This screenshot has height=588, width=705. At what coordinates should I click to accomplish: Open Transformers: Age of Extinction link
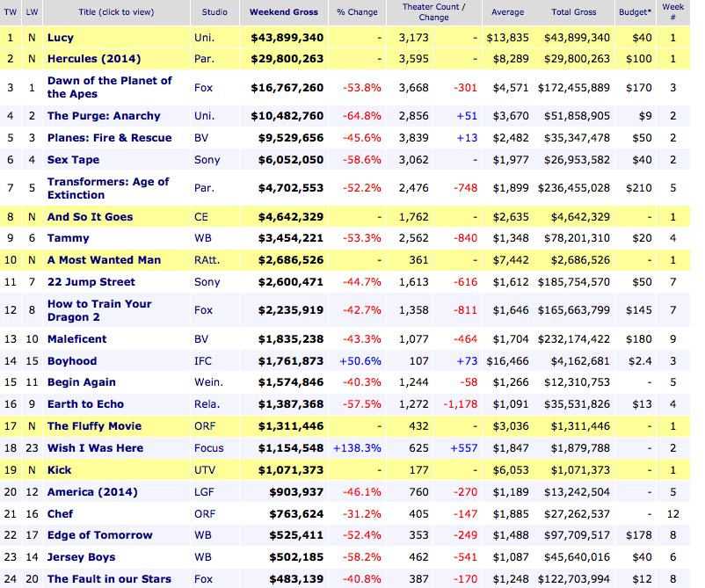click(108, 188)
